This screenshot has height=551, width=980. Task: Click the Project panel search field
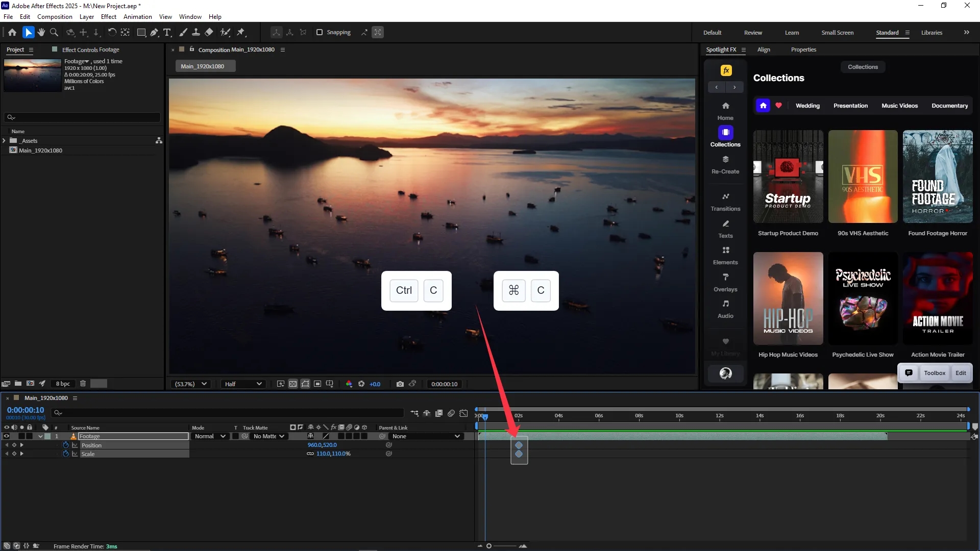[x=82, y=117]
